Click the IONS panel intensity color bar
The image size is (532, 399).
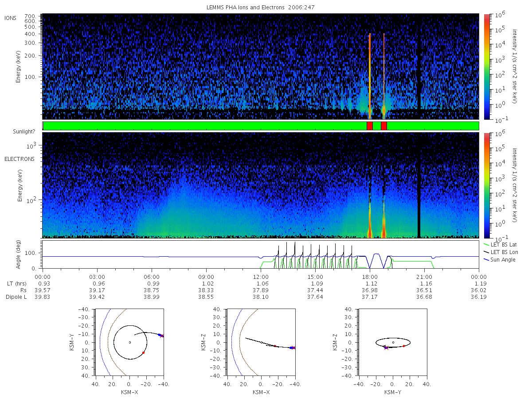487,66
